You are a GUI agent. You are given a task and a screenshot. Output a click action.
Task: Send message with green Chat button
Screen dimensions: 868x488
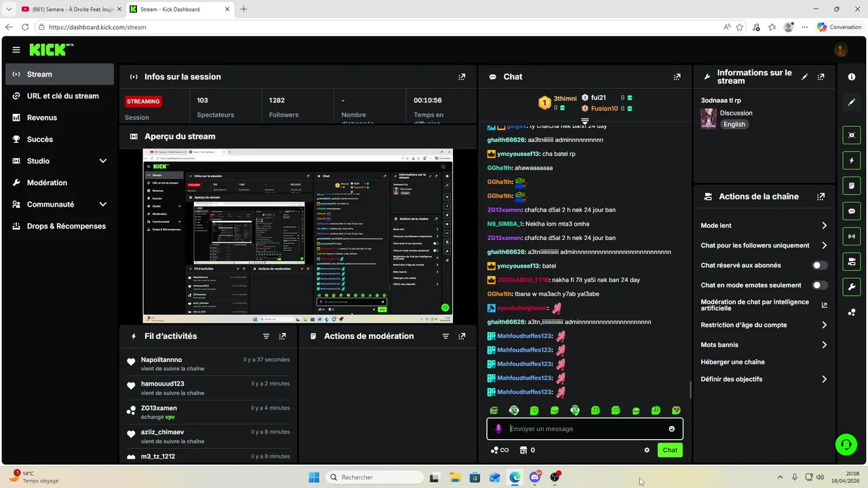point(670,450)
